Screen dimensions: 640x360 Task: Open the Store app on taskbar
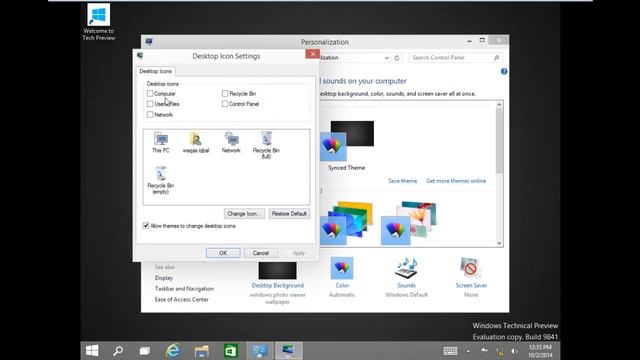click(x=231, y=351)
